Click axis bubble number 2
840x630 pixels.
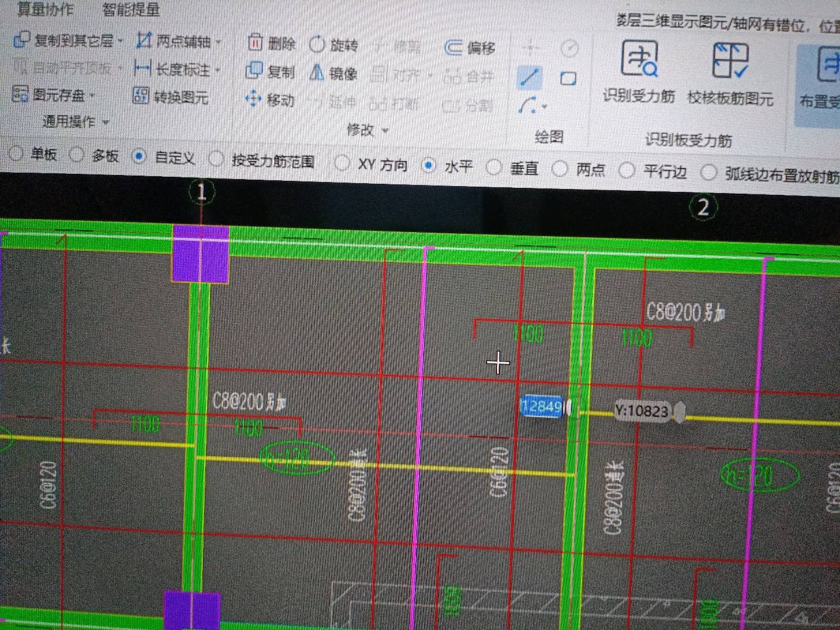click(703, 207)
